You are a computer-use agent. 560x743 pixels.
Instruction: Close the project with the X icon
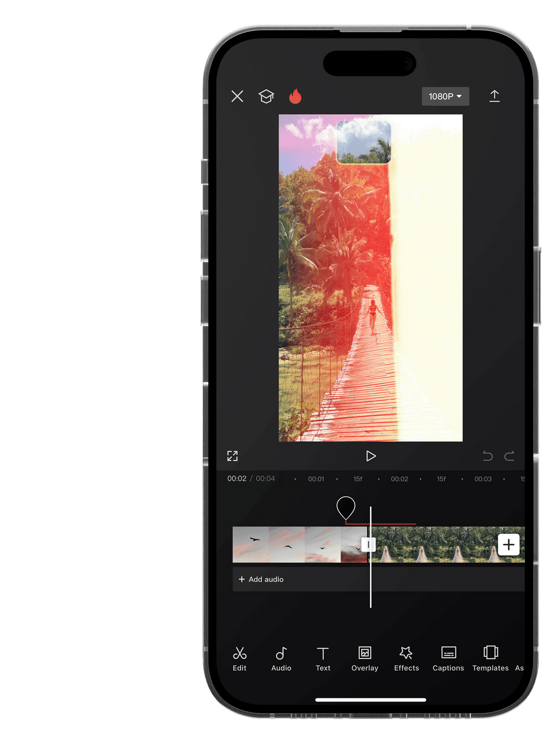coord(237,97)
